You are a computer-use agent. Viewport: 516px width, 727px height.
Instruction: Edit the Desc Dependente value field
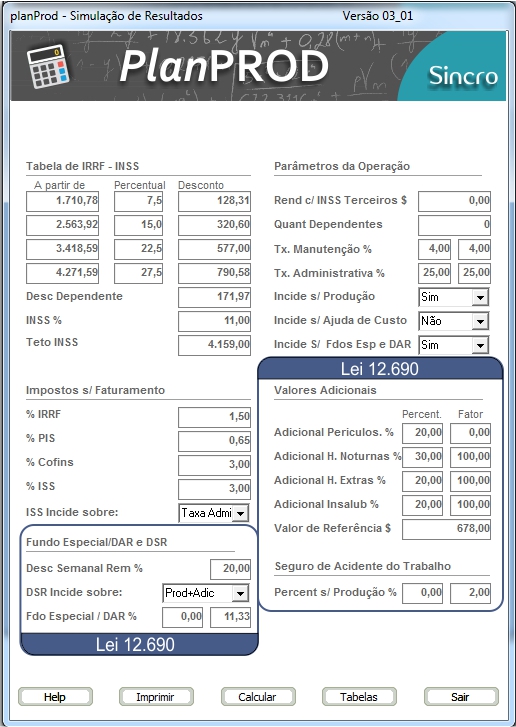(215, 297)
